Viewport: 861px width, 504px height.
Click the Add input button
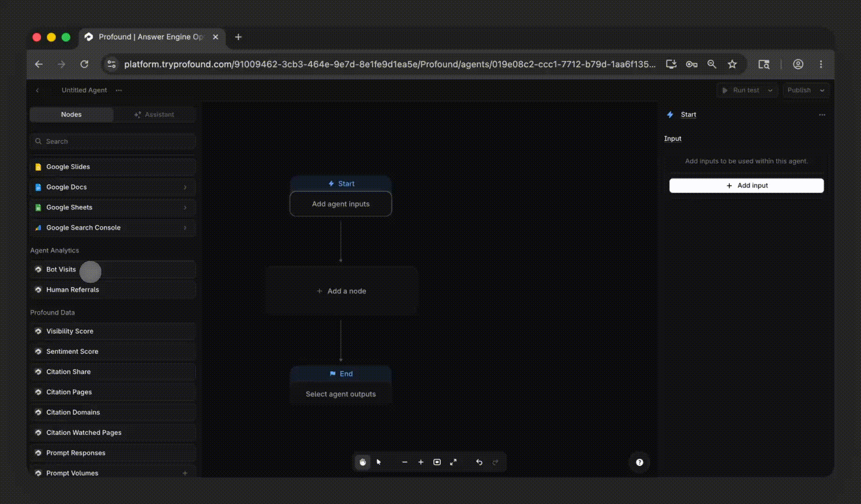click(747, 186)
